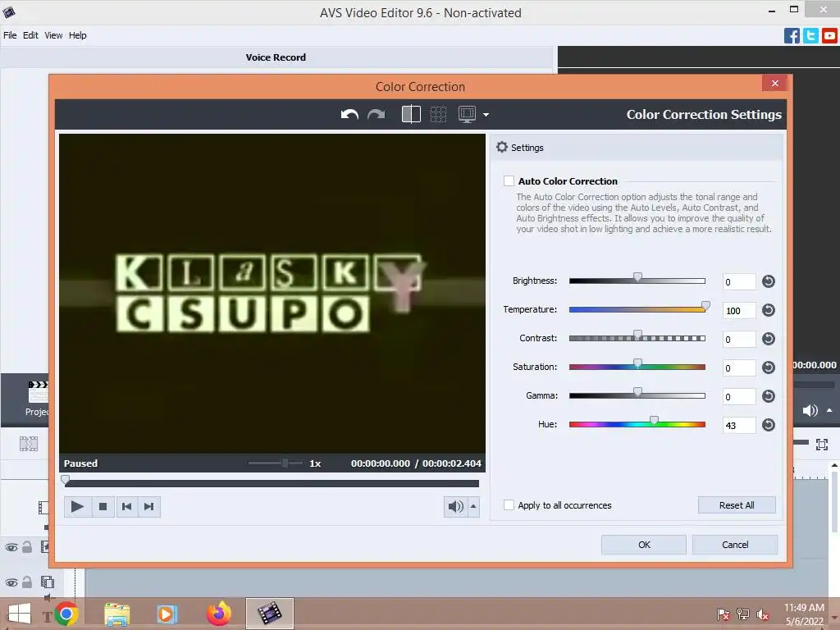Click the muted volume tray icon
Screen dimensions: 840x630
point(763,614)
